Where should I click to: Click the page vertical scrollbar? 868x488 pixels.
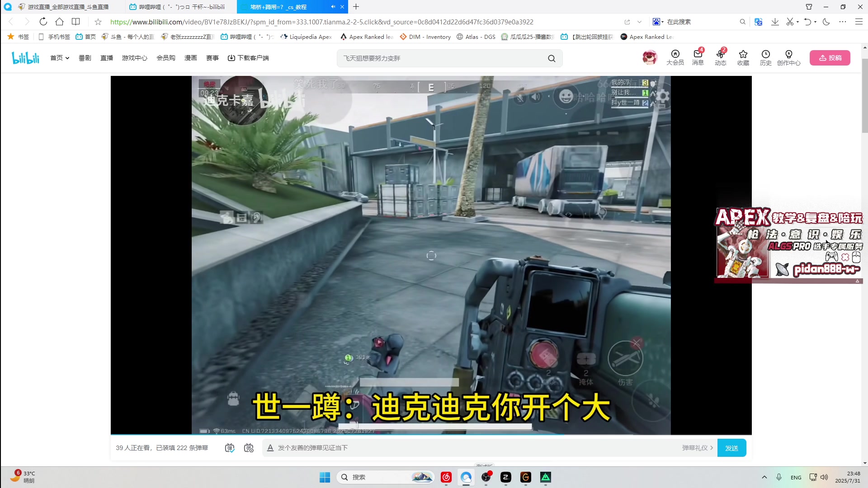coord(864,95)
